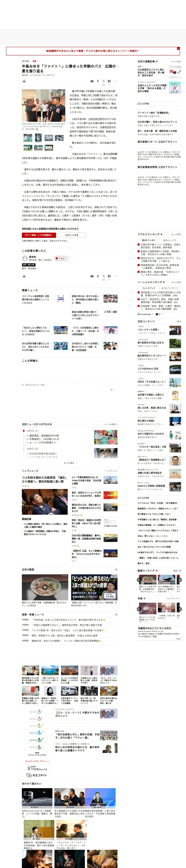Click B! bookmark icon below author section

109,276
